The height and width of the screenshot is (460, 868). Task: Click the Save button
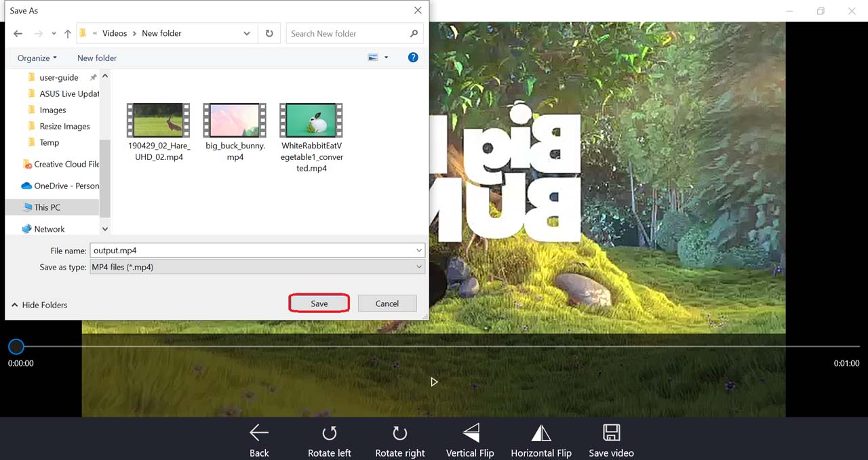click(319, 304)
